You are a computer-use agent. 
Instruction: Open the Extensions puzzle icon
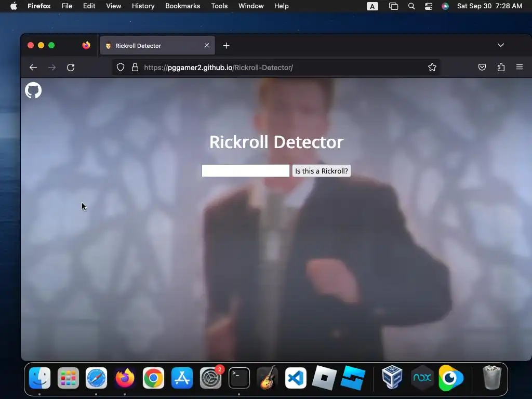(501, 67)
